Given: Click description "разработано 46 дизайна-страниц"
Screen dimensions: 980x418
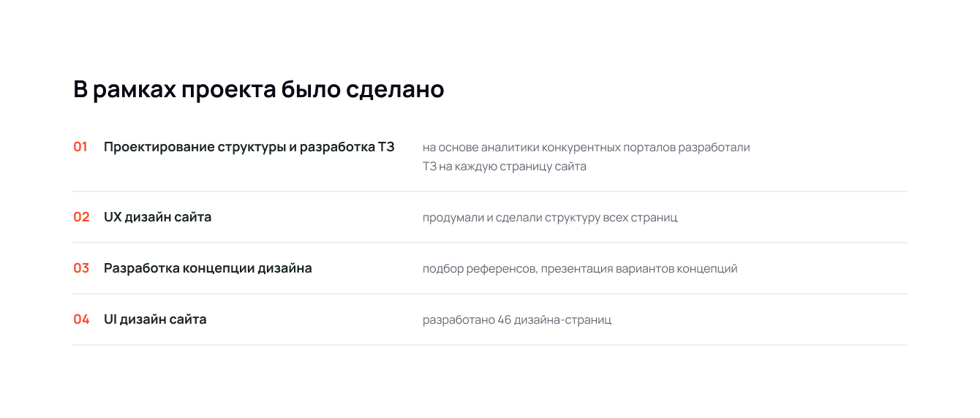Looking at the screenshot, I should pyautogui.click(x=516, y=320).
